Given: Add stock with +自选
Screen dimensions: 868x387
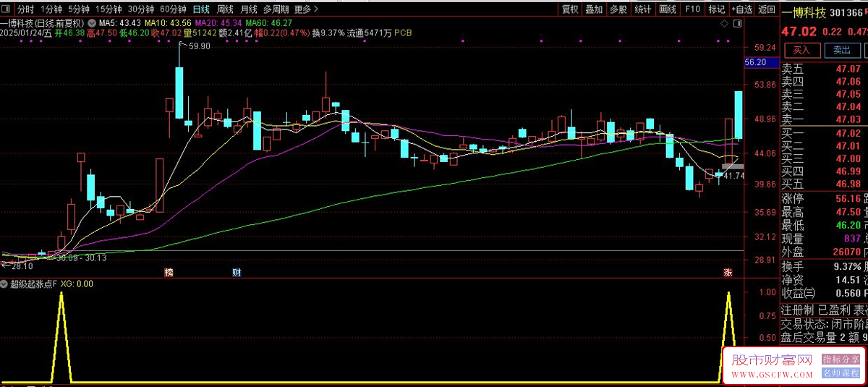Looking at the screenshot, I should (741, 9).
